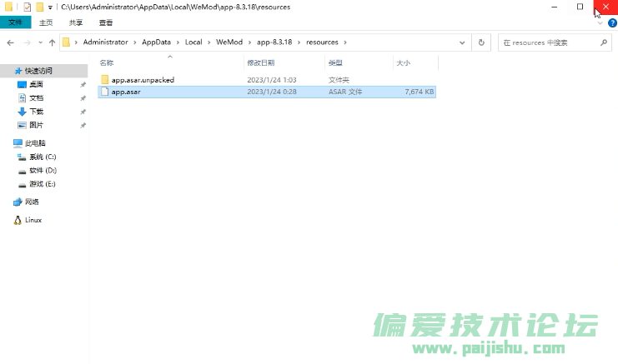Click the new folder quick access icon
This screenshot has height=364, width=618.
tap(39, 7)
